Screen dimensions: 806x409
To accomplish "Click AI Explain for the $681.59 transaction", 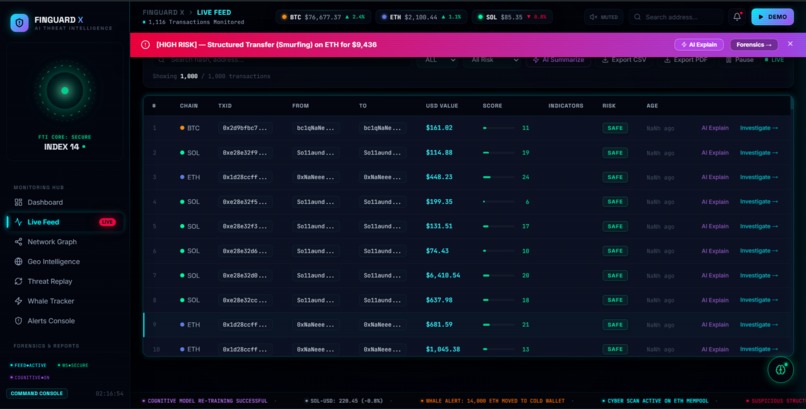I will coord(715,325).
